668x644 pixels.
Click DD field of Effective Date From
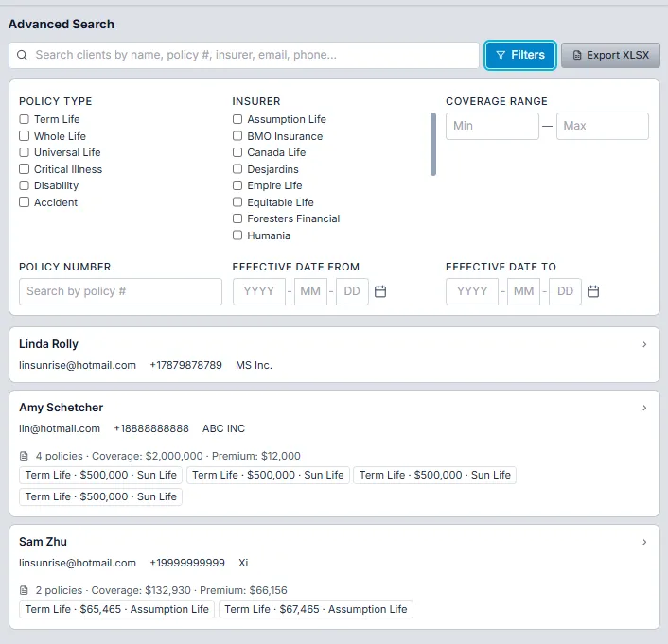tap(352, 292)
